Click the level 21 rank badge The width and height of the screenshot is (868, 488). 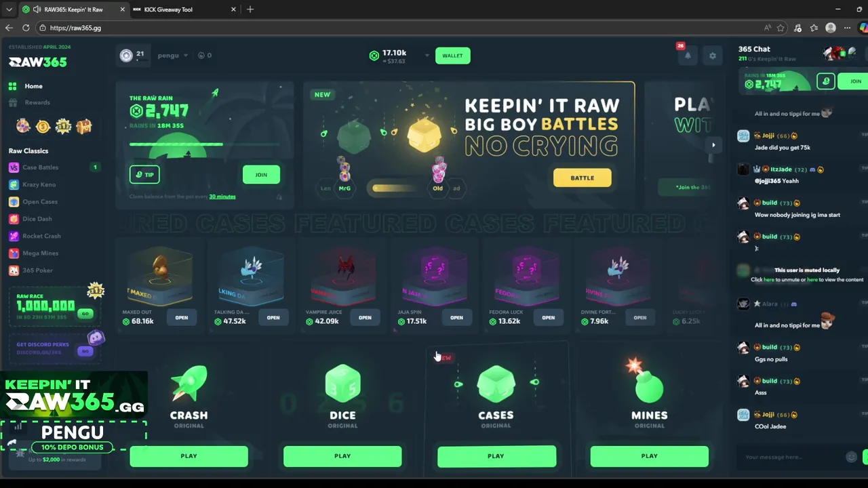[126, 56]
